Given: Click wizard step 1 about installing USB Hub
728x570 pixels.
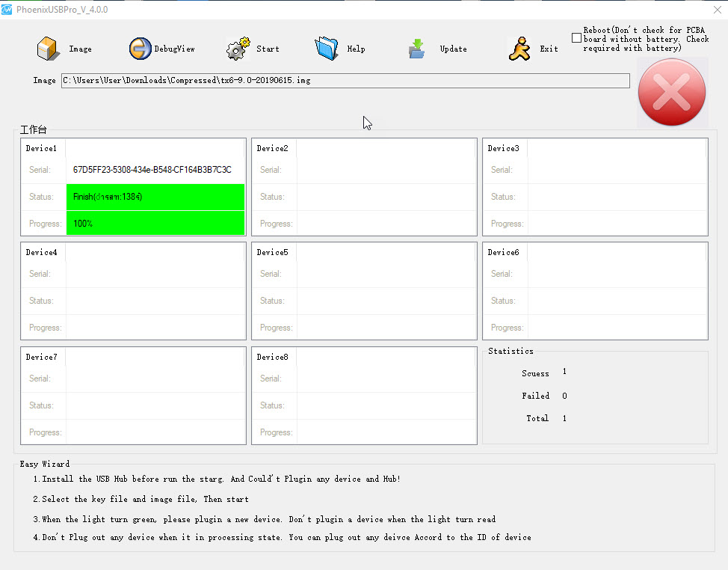Looking at the screenshot, I should point(217,479).
